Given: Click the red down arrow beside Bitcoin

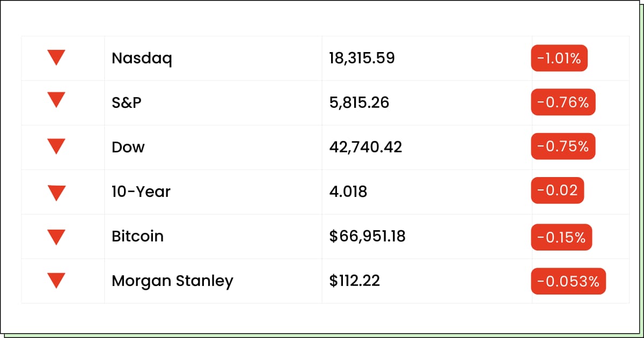Looking at the screenshot, I should (56, 236).
